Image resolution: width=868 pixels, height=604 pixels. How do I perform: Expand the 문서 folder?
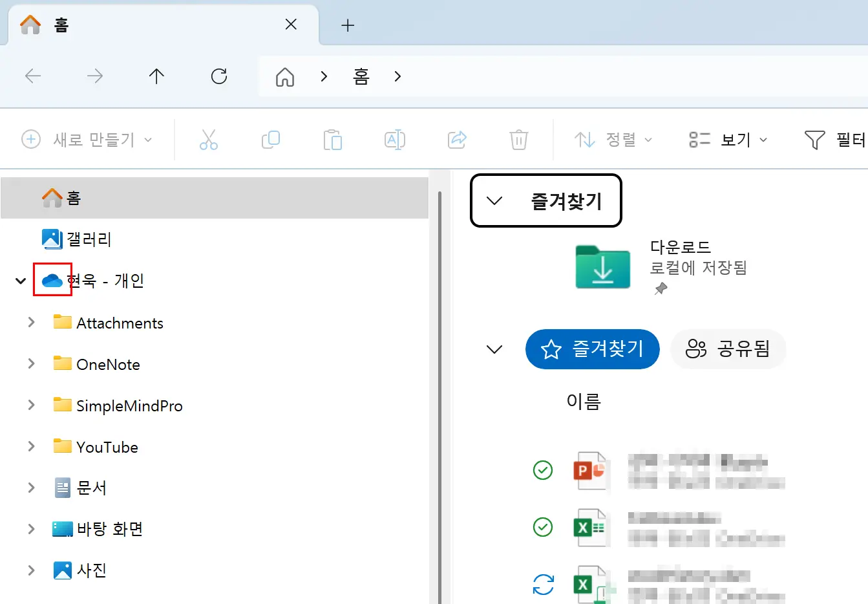31,487
